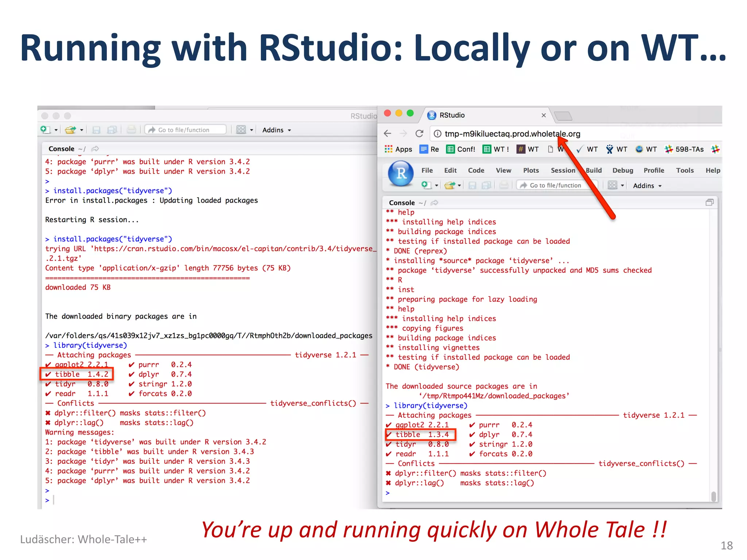Select the Console tab in the left RStudio window
This screenshot has height=560, width=747.
tap(61, 149)
